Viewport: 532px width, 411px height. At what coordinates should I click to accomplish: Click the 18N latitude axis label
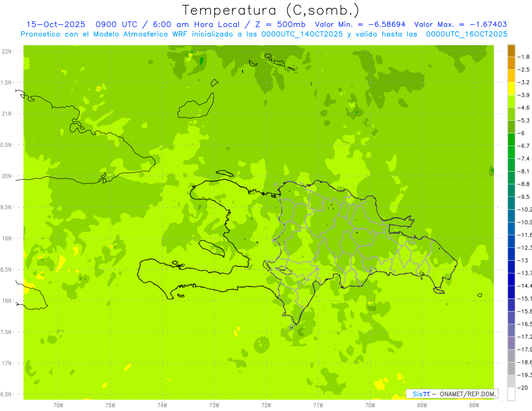(x=7, y=301)
